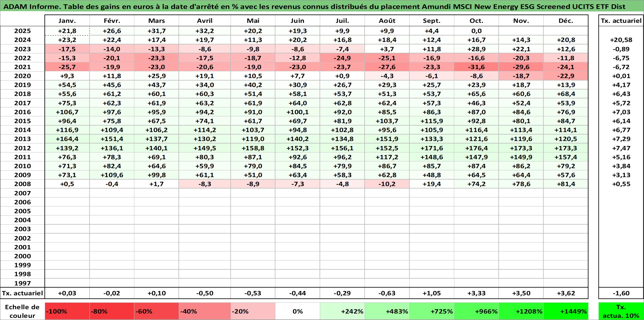Select the Mai column header
This screenshot has height=320, width=644.
coord(253,21)
